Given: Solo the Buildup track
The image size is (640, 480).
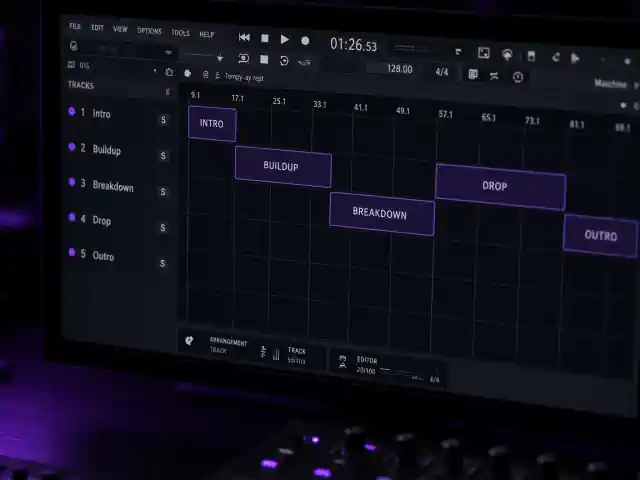Looking at the screenshot, I should 163,156.
